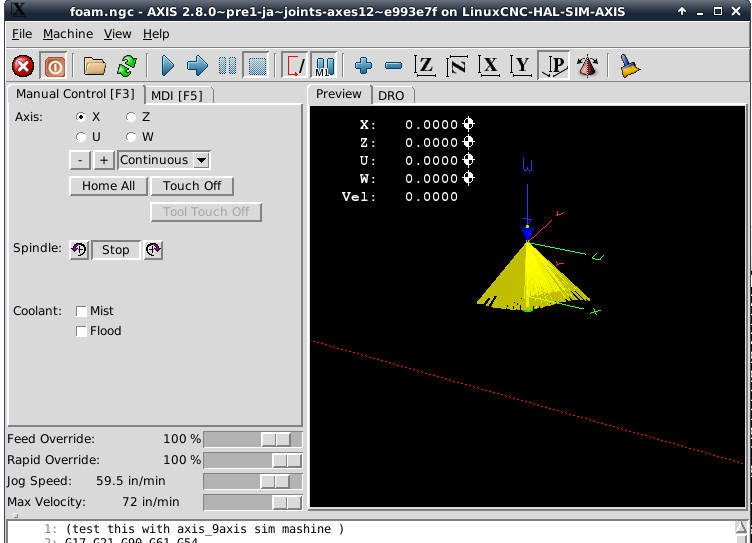752x543 pixels.
Task: Zoom in with the plus icon
Action: (x=364, y=66)
